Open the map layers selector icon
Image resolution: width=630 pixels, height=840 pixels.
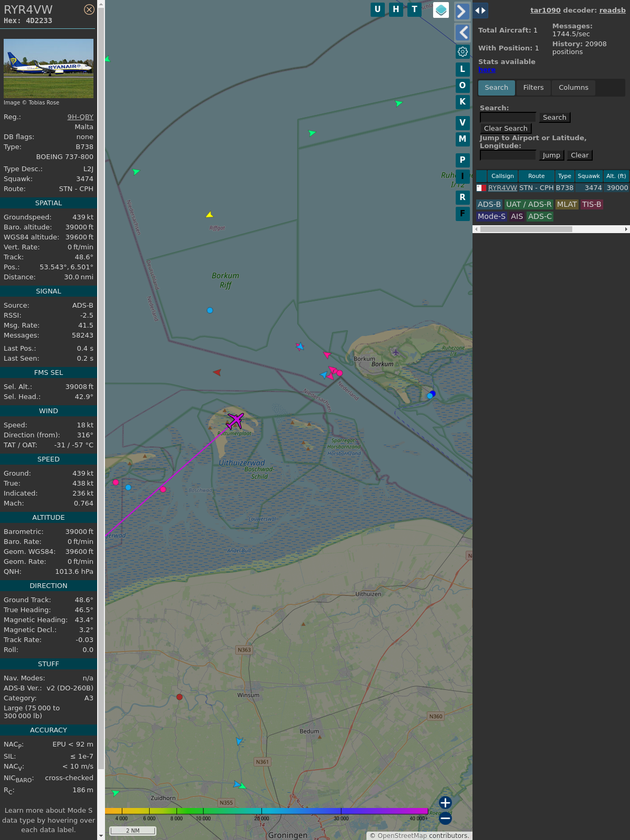tap(441, 10)
